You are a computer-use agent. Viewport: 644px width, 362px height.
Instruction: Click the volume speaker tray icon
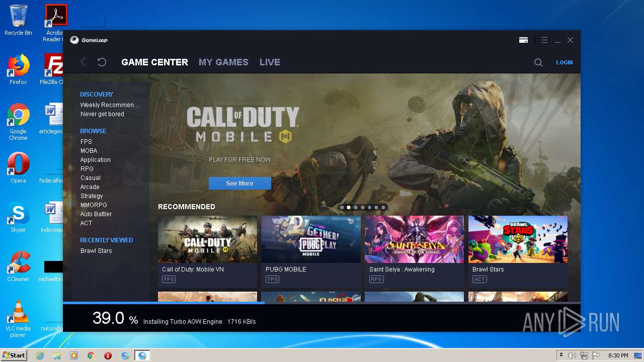(x=572, y=355)
